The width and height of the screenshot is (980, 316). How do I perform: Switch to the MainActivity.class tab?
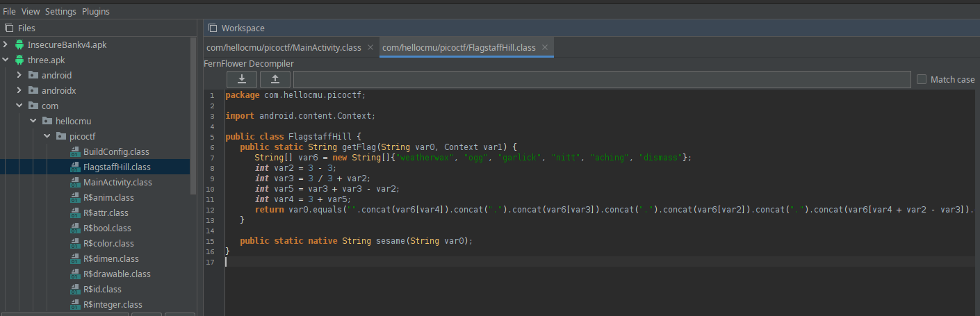(x=284, y=47)
